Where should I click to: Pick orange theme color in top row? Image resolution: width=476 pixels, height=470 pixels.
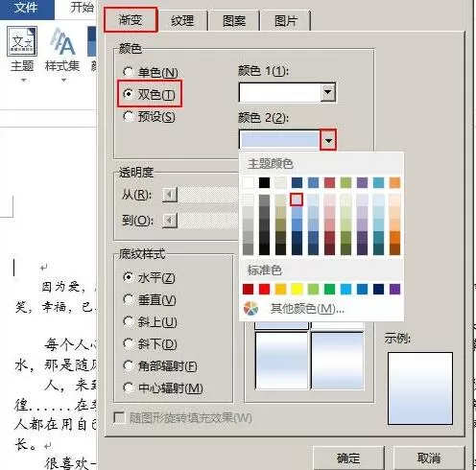pyautogui.click(x=394, y=183)
